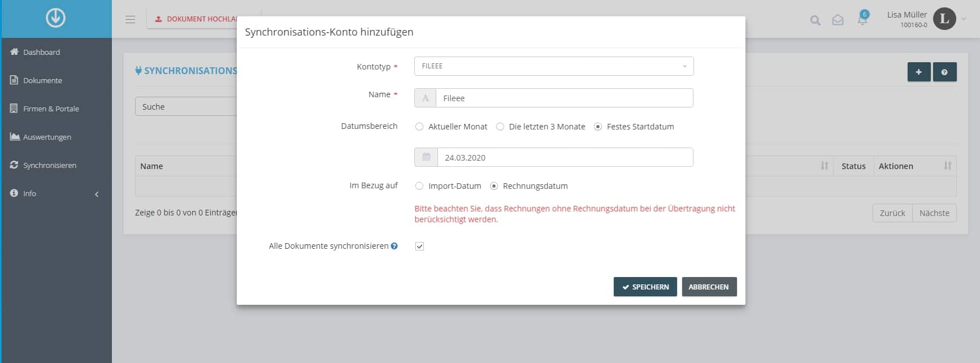Select Festes Startdatum radio button
Image resolution: width=980 pixels, height=363 pixels.
pyautogui.click(x=598, y=127)
